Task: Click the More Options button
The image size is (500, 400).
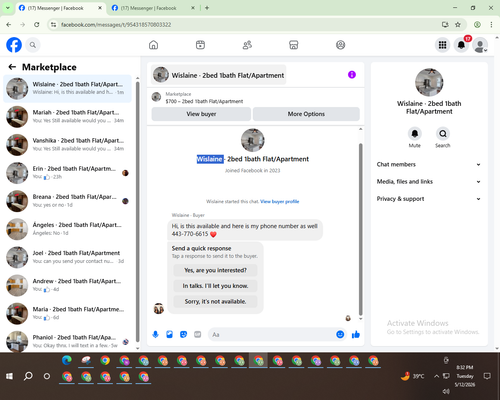Action: point(306,114)
